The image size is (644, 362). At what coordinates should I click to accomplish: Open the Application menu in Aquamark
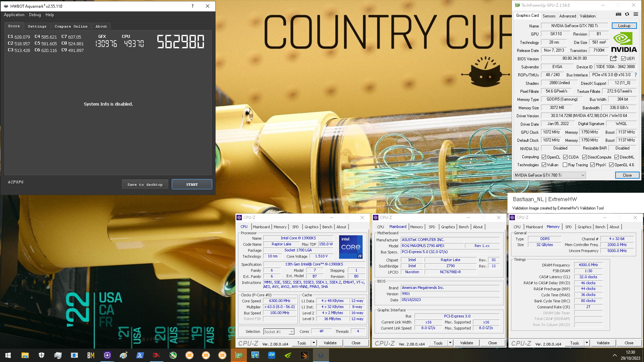tap(14, 15)
